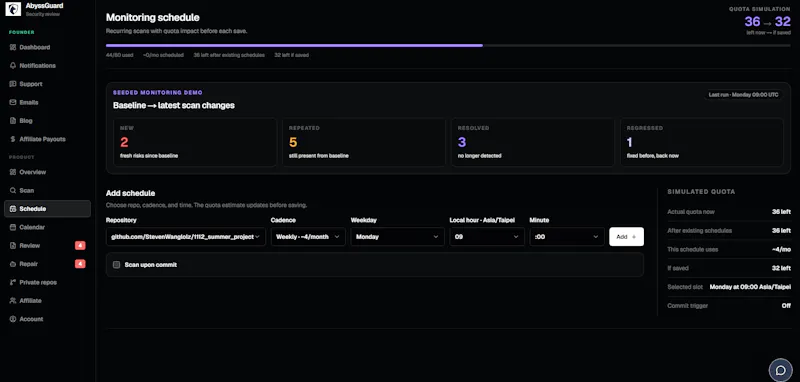Click the Affiliate people icon
The image size is (800, 382).
13,301
